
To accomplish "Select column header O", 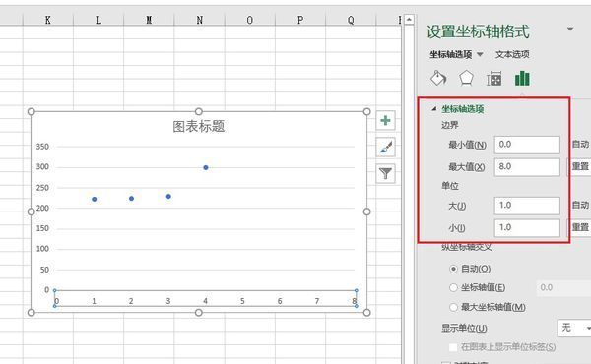I will coord(250,20).
